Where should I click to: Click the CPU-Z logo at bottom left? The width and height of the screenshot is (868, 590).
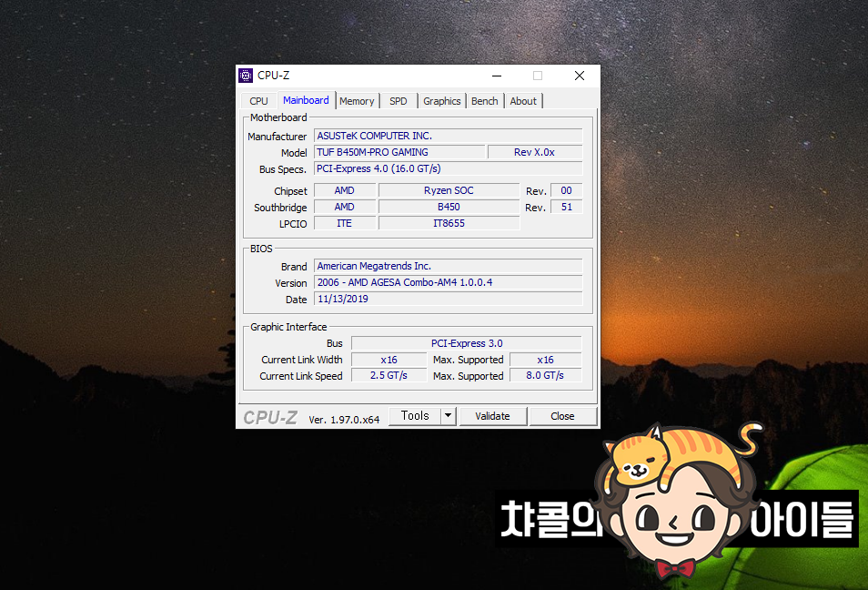coord(271,418)
